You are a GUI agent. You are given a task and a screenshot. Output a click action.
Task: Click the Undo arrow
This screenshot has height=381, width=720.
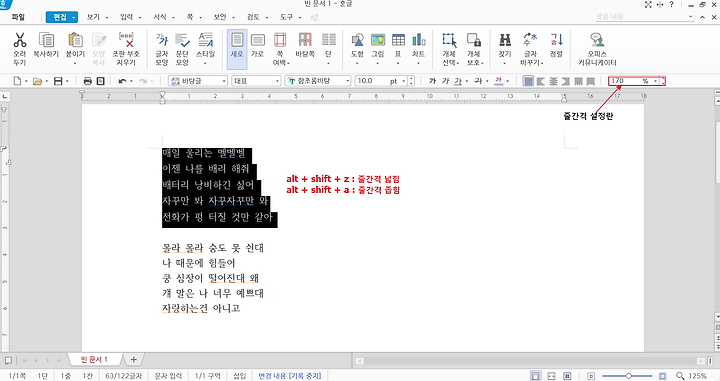pyautogui.click(x=122, y=81)
